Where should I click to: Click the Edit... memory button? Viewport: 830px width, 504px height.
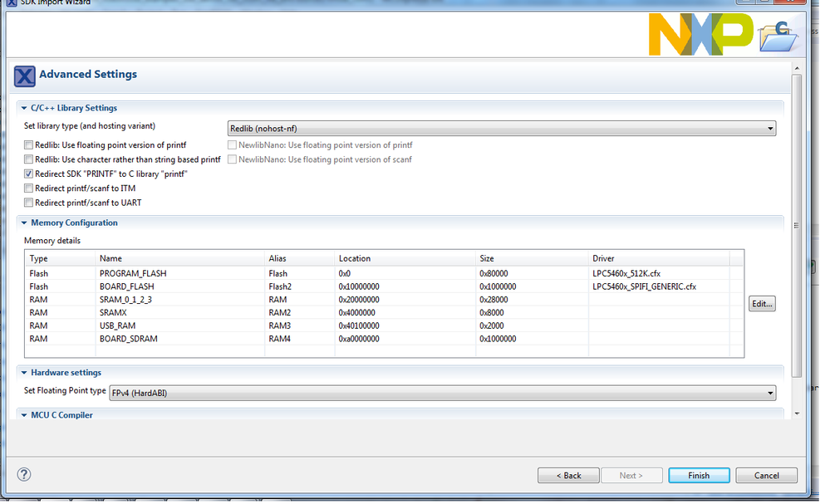762,304
